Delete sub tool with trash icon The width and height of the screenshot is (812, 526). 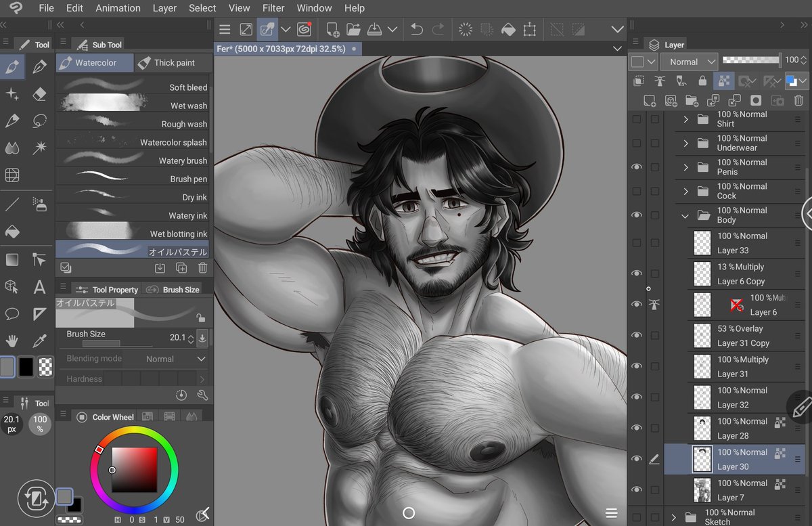(x=202, y=268)
